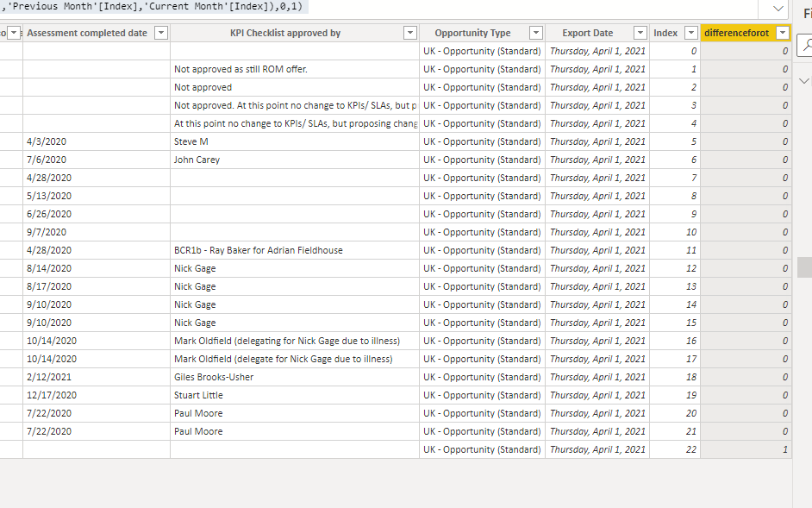Open differenceforot column filter dropdown

[x=783, y=33]
